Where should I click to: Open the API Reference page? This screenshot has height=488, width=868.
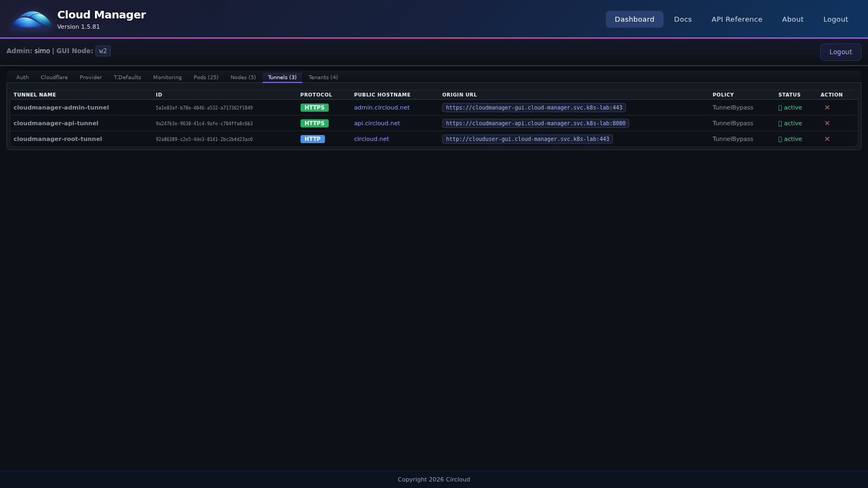pos(737,19)
